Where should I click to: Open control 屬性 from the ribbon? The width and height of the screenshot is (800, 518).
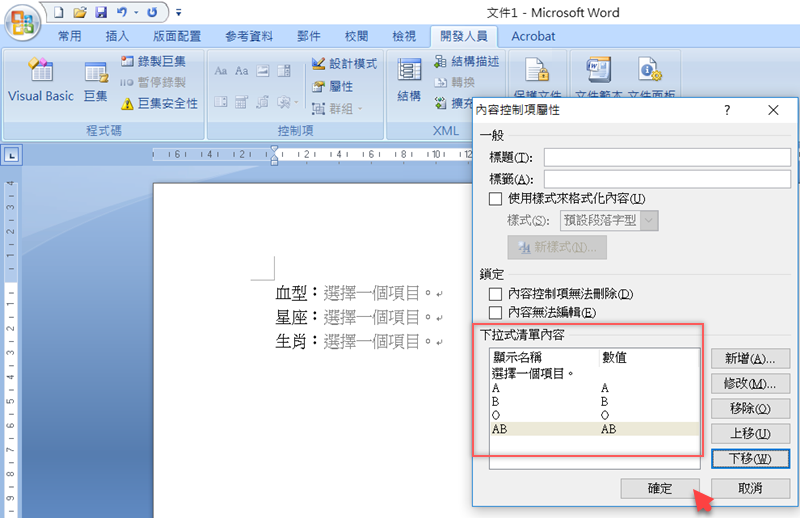(333, 86)
